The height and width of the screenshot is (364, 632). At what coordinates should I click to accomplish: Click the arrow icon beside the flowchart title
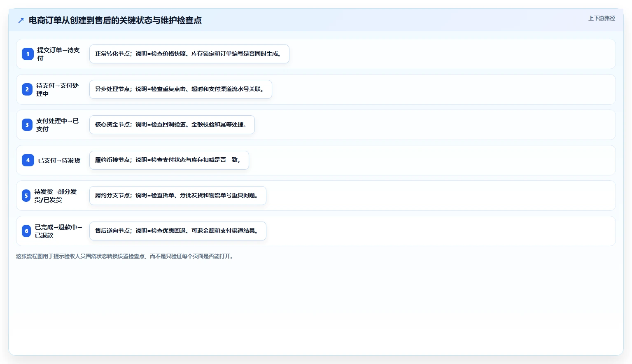coord(21,20)
